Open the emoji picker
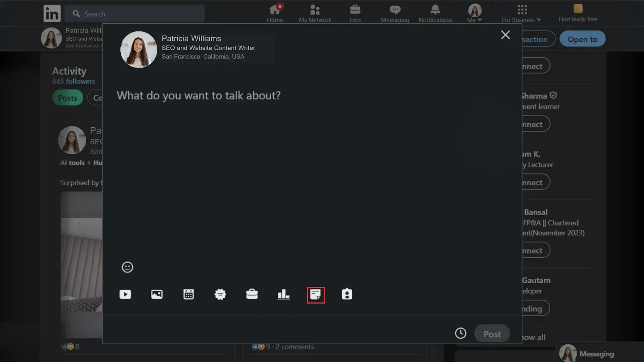The height and width of the screenshot is (362, 644). tap(127, 267)
